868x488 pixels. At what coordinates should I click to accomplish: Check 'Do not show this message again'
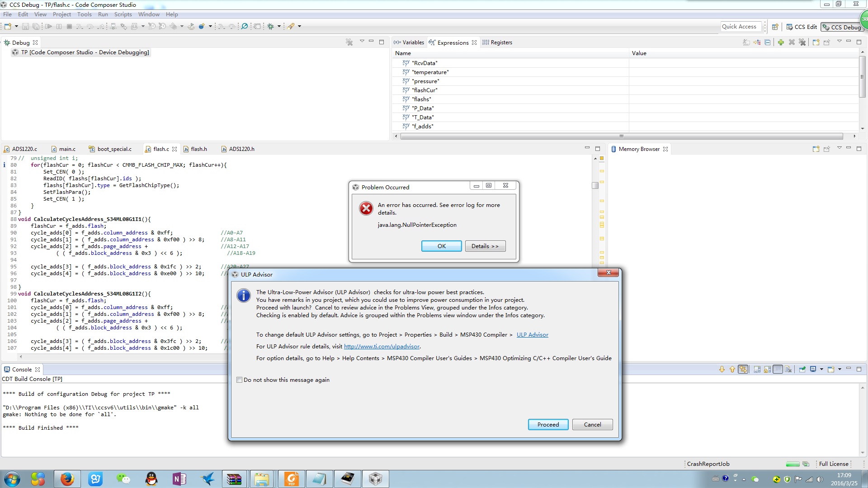(x=240, y=380)
